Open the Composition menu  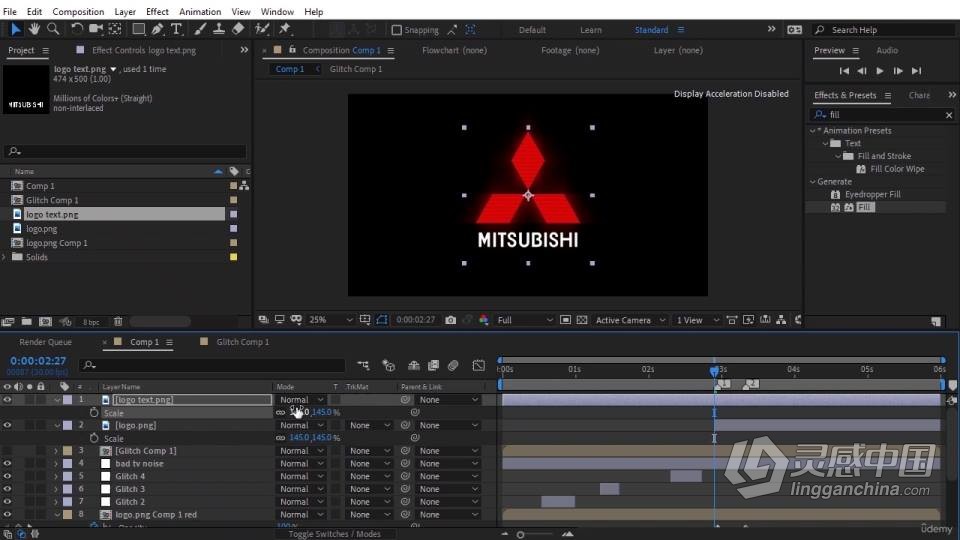click(x=78, y=12)
